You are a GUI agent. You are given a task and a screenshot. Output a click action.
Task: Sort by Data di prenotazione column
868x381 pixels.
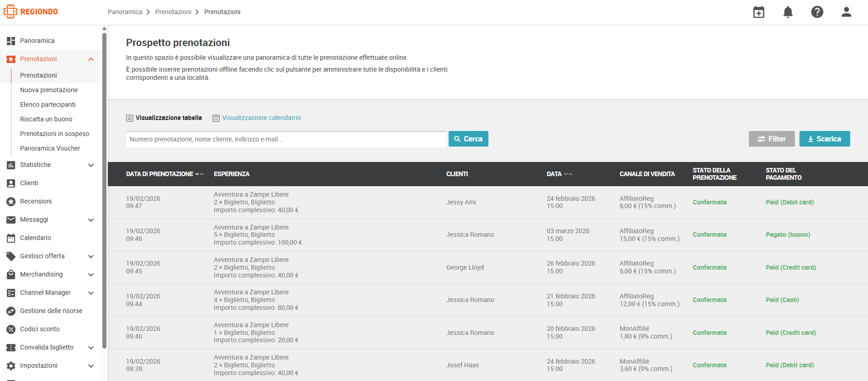point(165,174)
